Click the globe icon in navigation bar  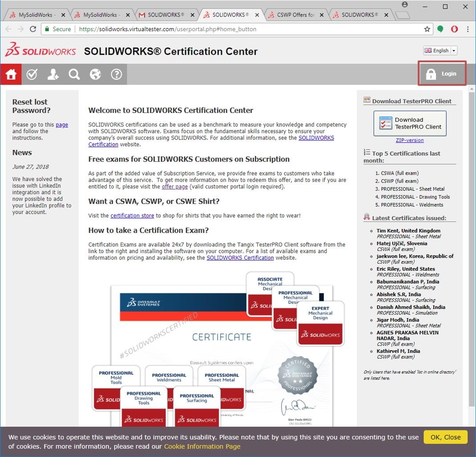(x=95, y=74)
